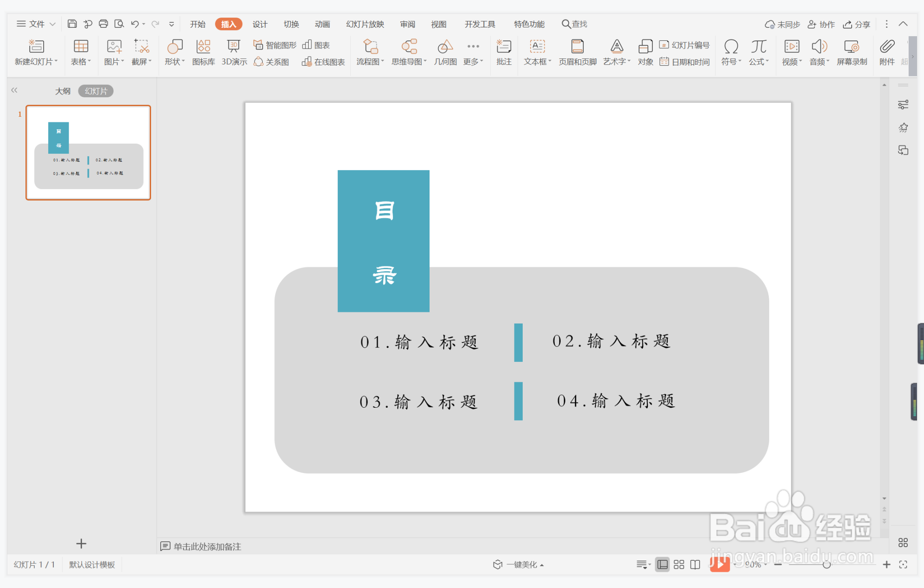
Task: Select slide 1 thumbnail
Action: coord(88,152)
